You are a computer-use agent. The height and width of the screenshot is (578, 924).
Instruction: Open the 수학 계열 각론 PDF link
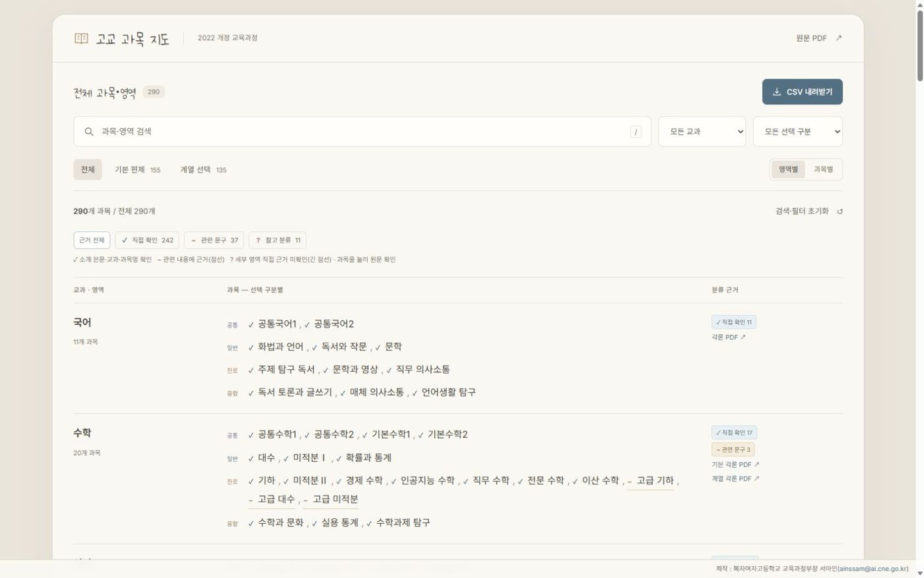coord(735,479)
